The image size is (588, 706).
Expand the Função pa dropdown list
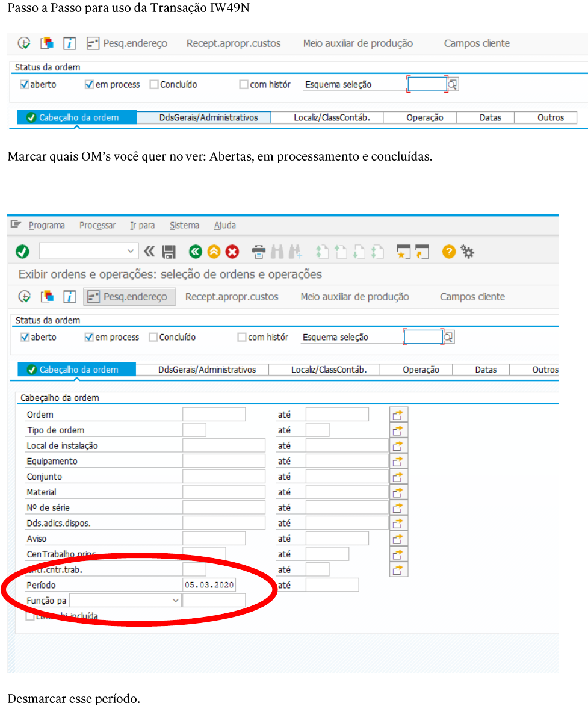(176, 601)
